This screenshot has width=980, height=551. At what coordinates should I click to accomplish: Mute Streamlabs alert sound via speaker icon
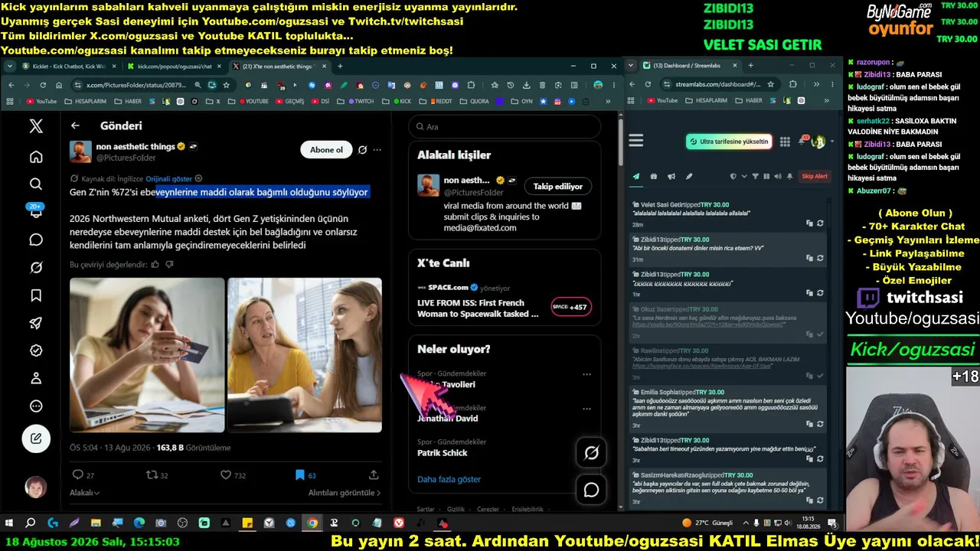pos(778,177)
